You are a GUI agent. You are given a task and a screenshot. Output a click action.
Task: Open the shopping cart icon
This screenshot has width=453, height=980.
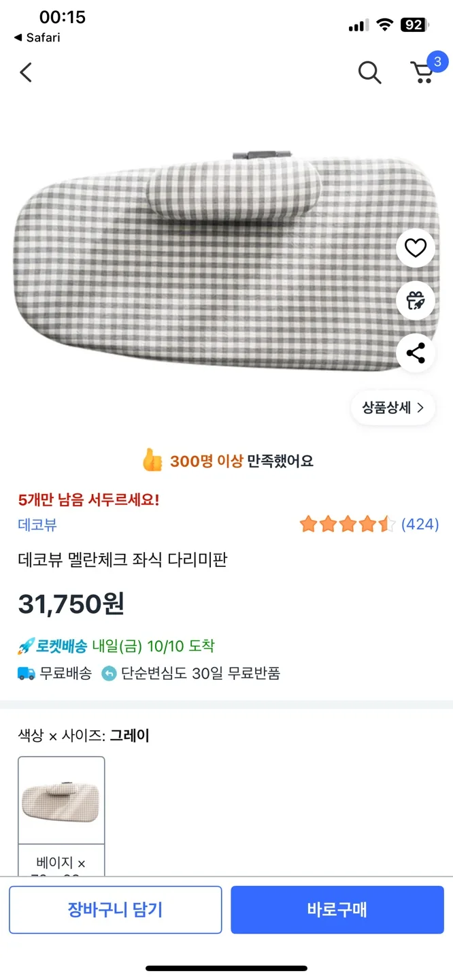(x=423, y=71)
